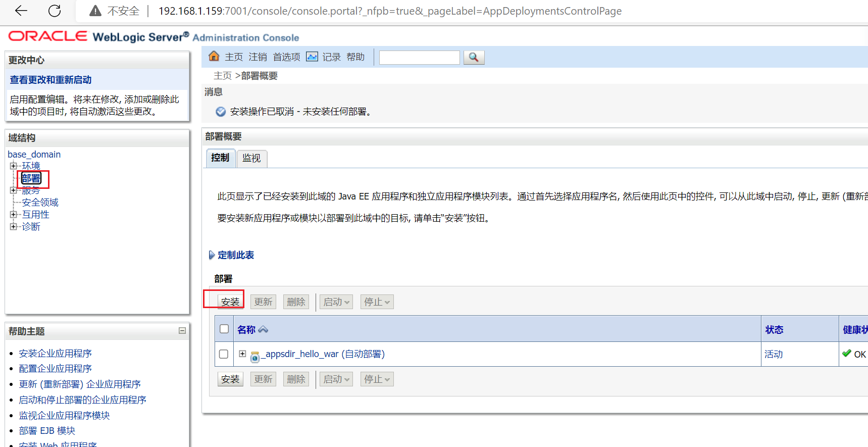868x447 pixels.
Task: Expand the 诊断 tree node
Action: pyautogui.click(x=13, y=226)
